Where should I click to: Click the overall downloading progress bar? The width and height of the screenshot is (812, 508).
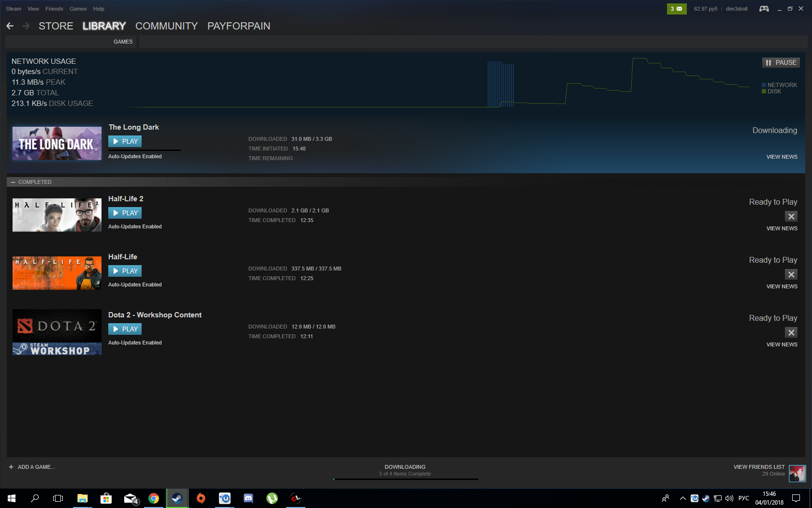406,479
